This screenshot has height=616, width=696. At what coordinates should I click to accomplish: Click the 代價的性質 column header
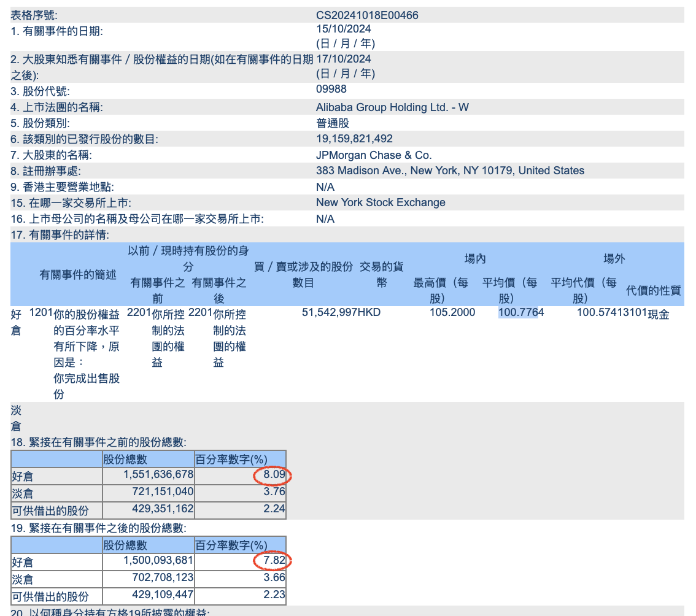653,291
